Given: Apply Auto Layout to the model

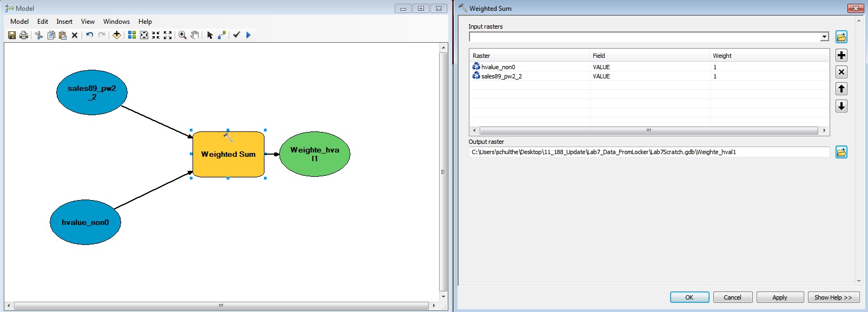Looking at the screenshot, I should [x=132, y=35].
